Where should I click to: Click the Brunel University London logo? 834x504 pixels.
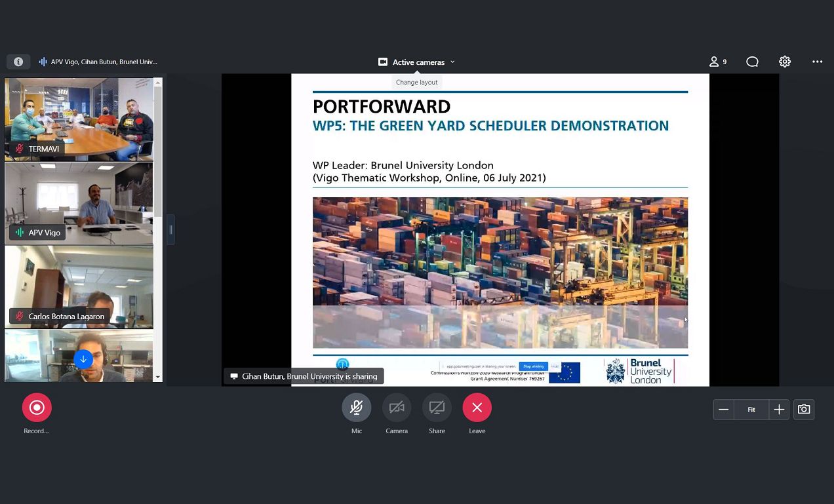coord(639,371)
